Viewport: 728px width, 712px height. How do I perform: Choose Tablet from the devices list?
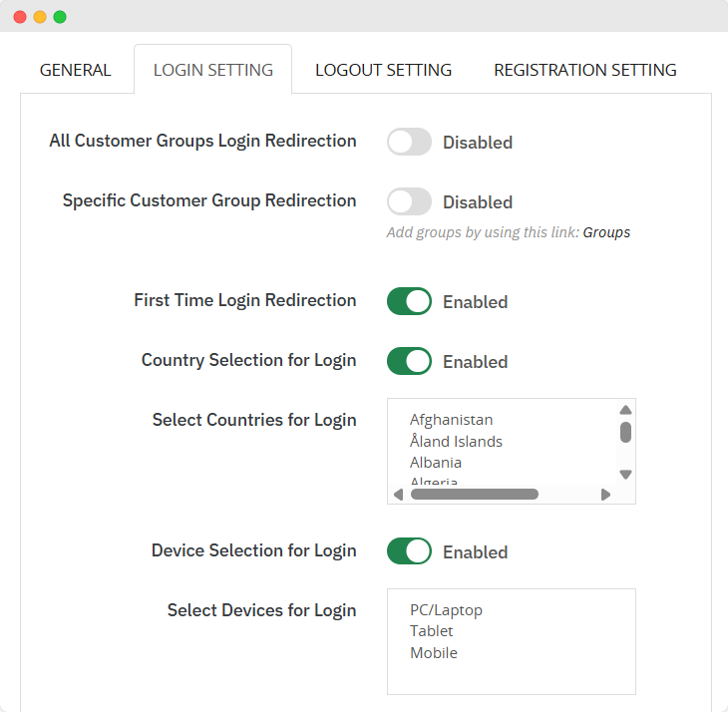(431, 630)
